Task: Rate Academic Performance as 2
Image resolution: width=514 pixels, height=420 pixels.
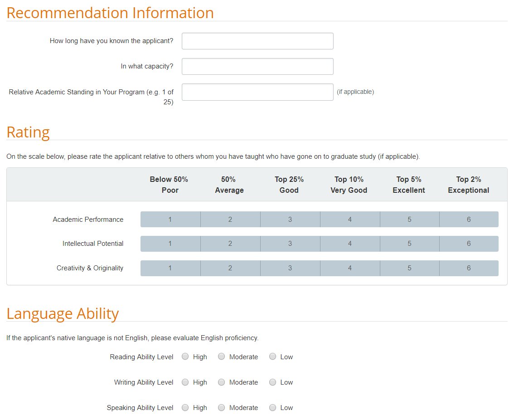Action: click(230, 219)
